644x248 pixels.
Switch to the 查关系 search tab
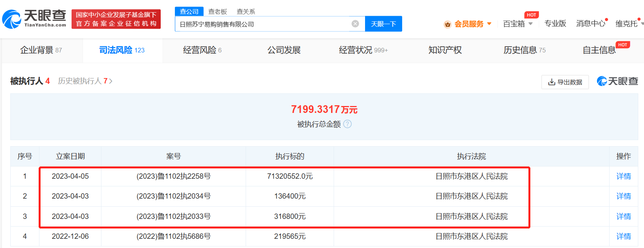(246, 11)
